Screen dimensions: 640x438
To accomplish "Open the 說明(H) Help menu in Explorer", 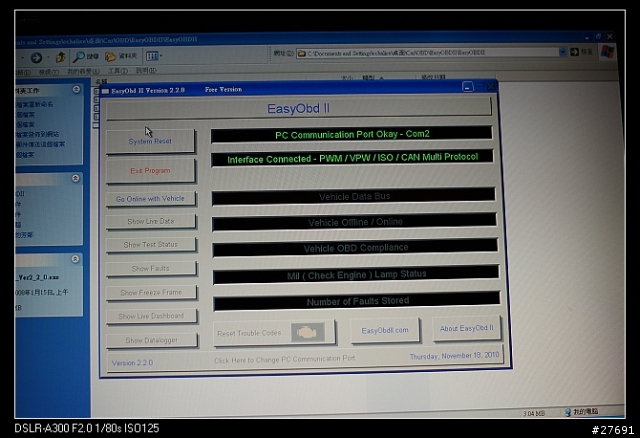I will click(x=146, y=71).
